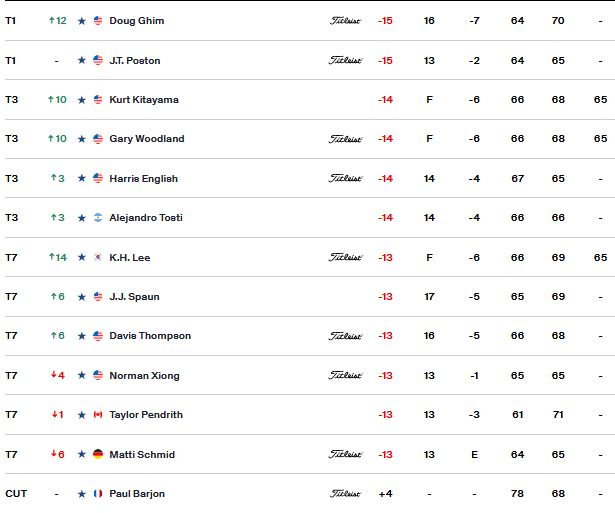Click the down 6 movement indicator for Matti Schmid
This screenshot has height=513, width=615.
point(58,454)
